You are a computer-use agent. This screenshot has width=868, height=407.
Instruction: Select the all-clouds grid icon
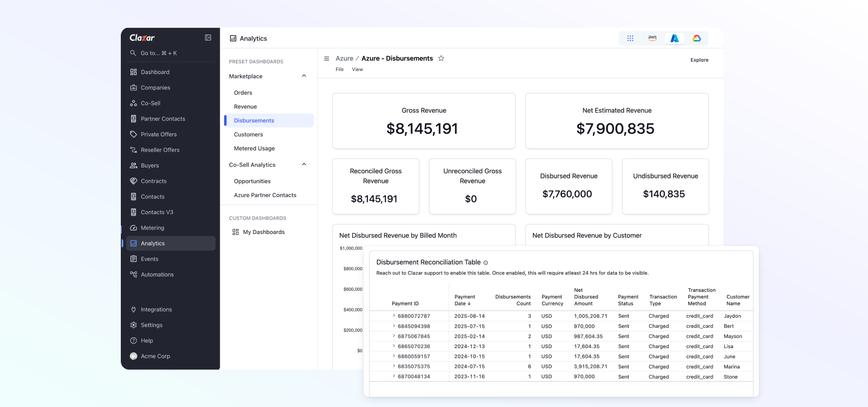click(x=630, y=38)
